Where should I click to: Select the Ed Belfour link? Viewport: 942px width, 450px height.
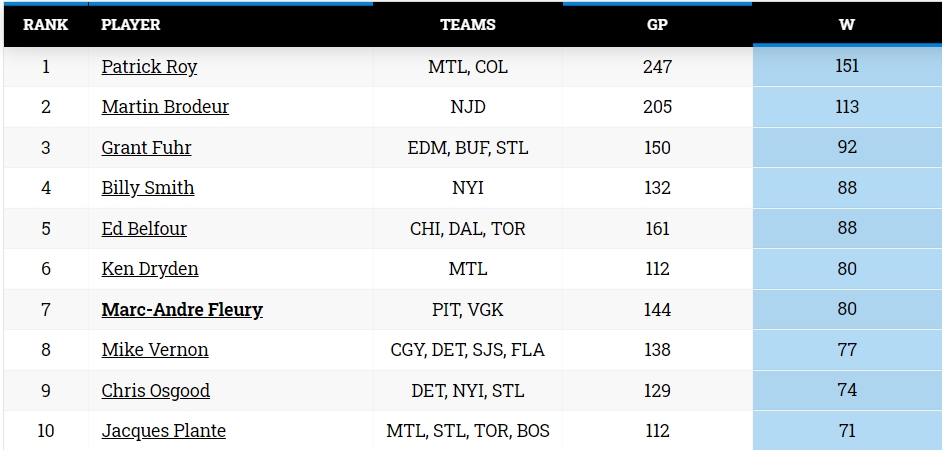click(144, 228)
